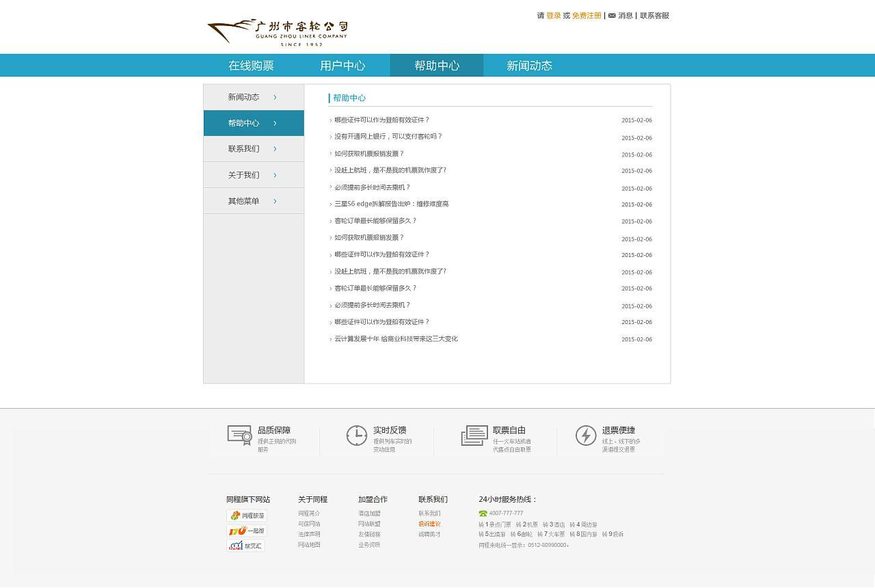This screenshot has width=875, height=588.
Task: Select 联系我们 in the sidebar
Action: coord(254,149)
